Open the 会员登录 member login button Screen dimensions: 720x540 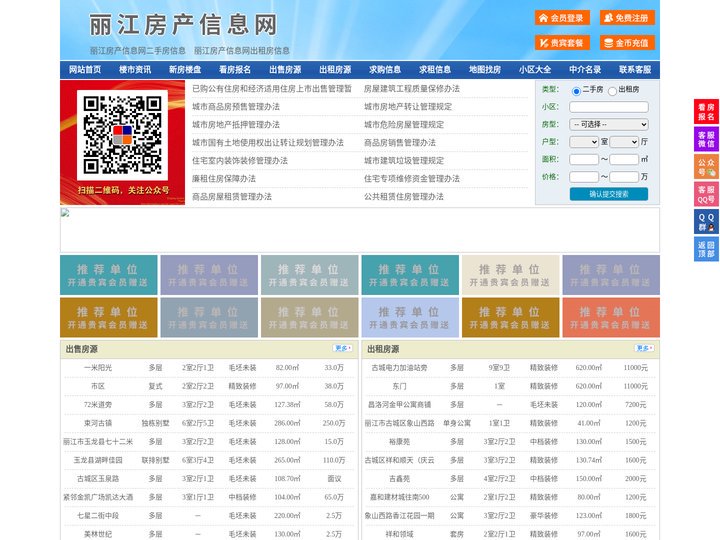coord(562,18)
